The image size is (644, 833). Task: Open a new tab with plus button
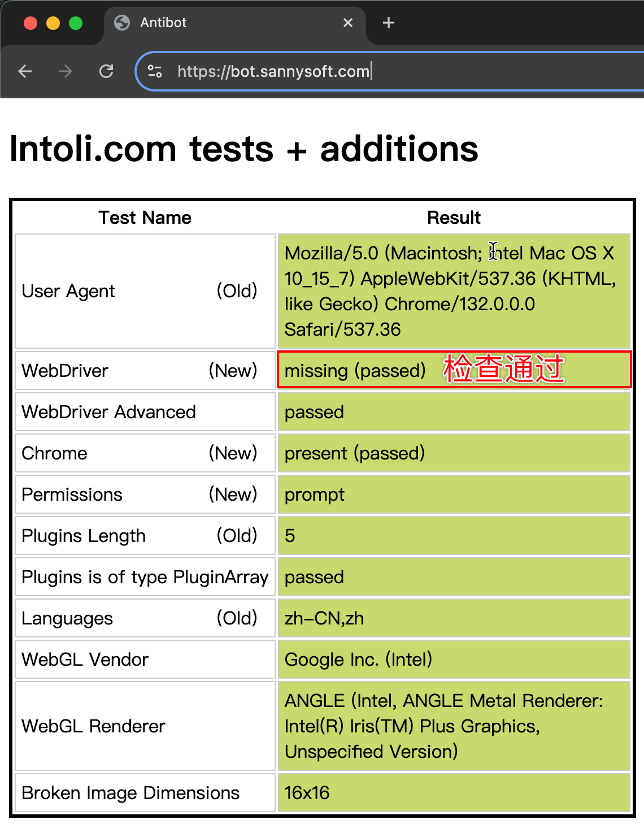389,23
